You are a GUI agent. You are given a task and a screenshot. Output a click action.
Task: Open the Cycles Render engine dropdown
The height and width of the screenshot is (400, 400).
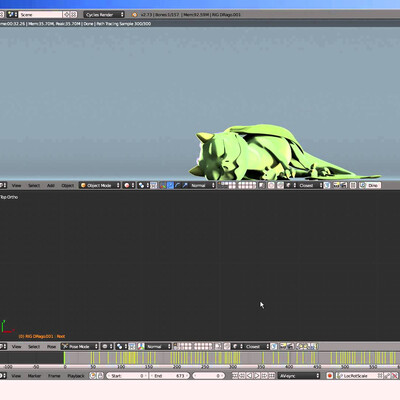pos(104,14)
